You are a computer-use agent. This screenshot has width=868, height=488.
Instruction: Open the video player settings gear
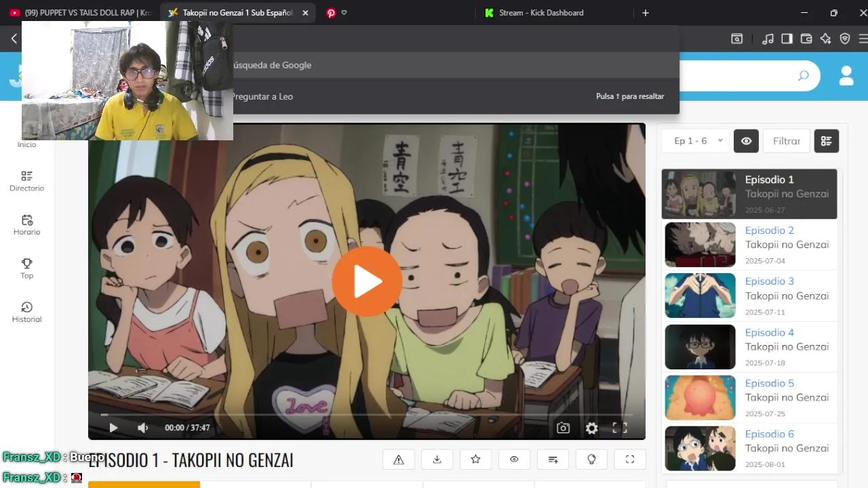point(591,428)
